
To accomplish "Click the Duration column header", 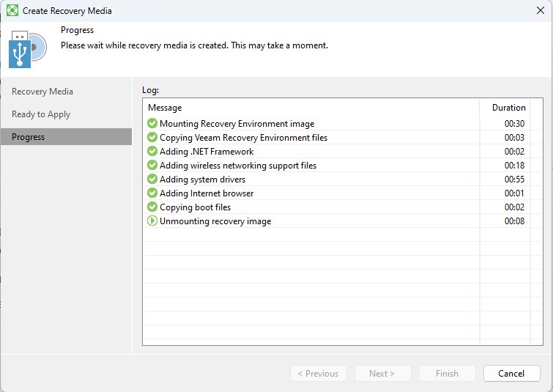I will pos(508,108).
